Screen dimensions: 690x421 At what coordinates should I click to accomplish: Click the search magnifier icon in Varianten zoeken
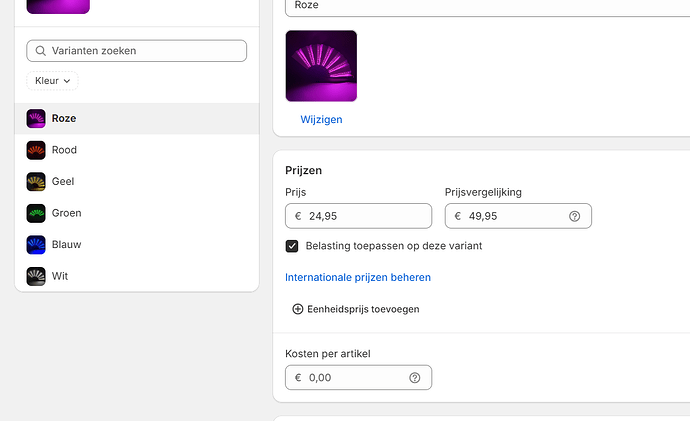(39, 51)
